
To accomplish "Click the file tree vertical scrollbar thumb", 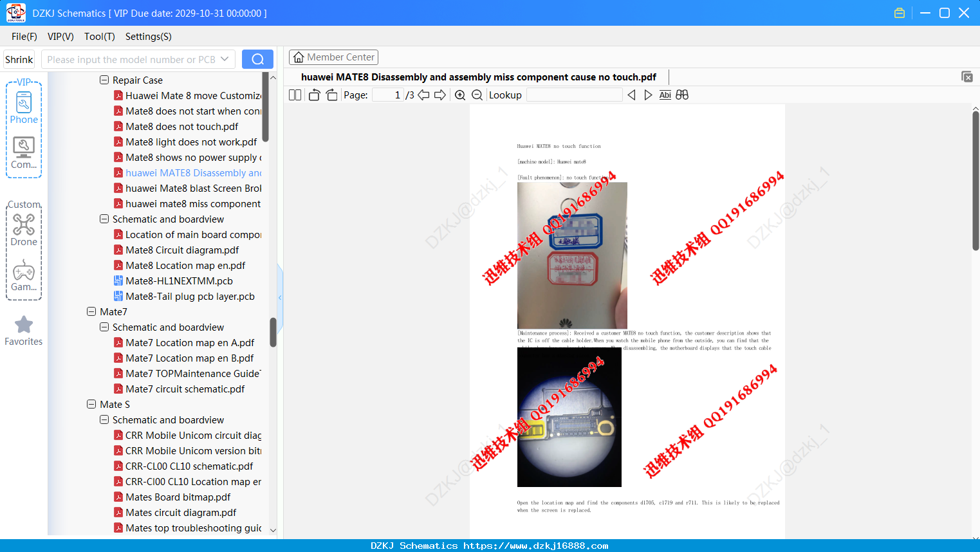I will [x=273, y=333].
